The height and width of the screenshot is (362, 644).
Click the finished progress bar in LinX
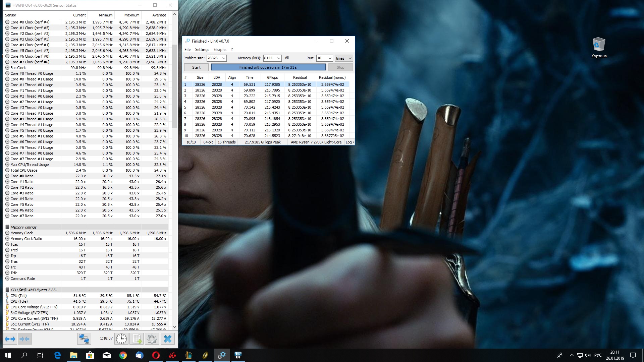[268, 67]
